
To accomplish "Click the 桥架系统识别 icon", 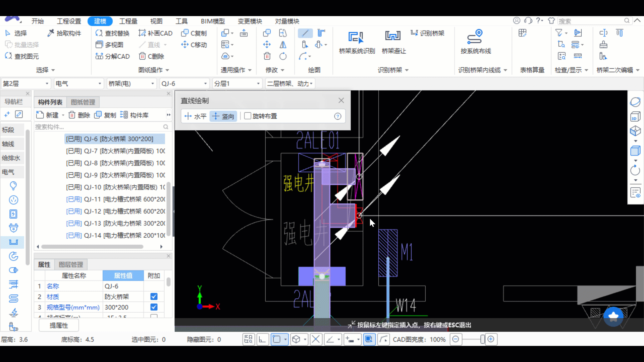I will pos(356,38).
